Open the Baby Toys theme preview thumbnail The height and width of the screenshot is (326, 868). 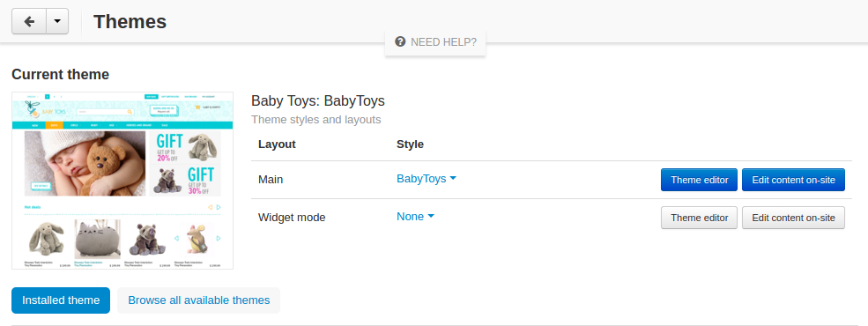pyautogui.click(x=122, y=181)
